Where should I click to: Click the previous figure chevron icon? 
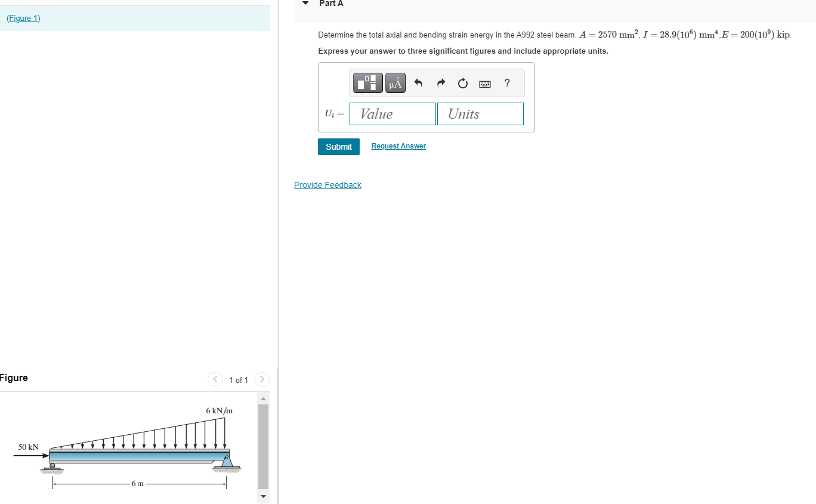coord(215,379)
